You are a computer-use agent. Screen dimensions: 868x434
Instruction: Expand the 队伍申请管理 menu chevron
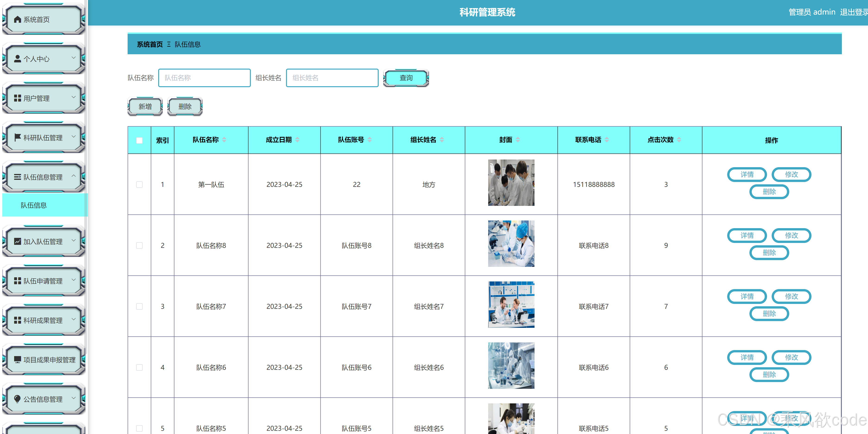click(x=73, y=280)
